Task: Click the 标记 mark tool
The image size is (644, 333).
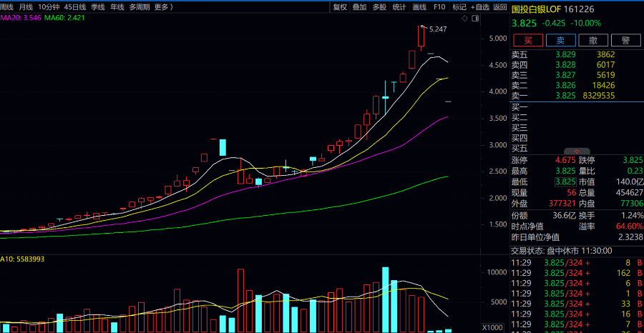Action: click(459, 7)
